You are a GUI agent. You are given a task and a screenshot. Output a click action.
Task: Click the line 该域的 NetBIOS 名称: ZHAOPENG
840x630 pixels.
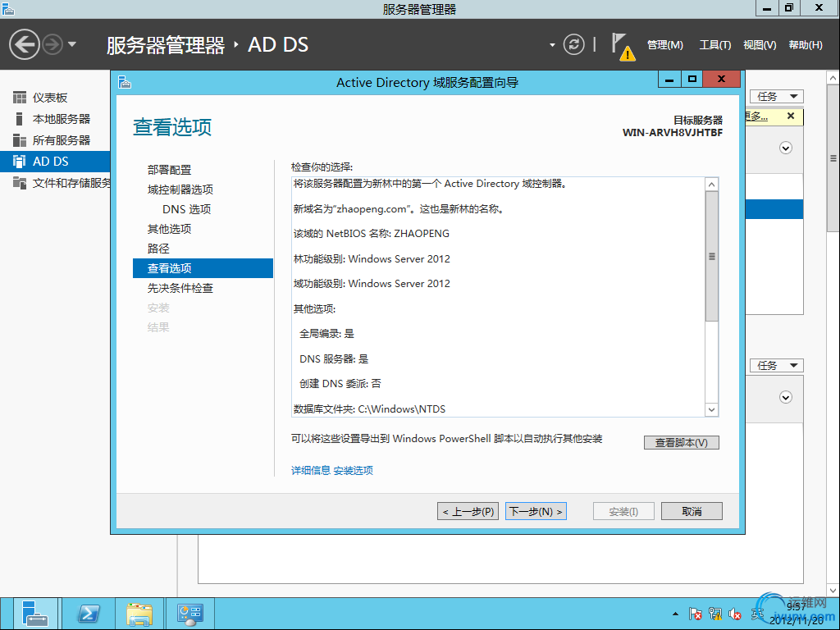coord(372,234)
